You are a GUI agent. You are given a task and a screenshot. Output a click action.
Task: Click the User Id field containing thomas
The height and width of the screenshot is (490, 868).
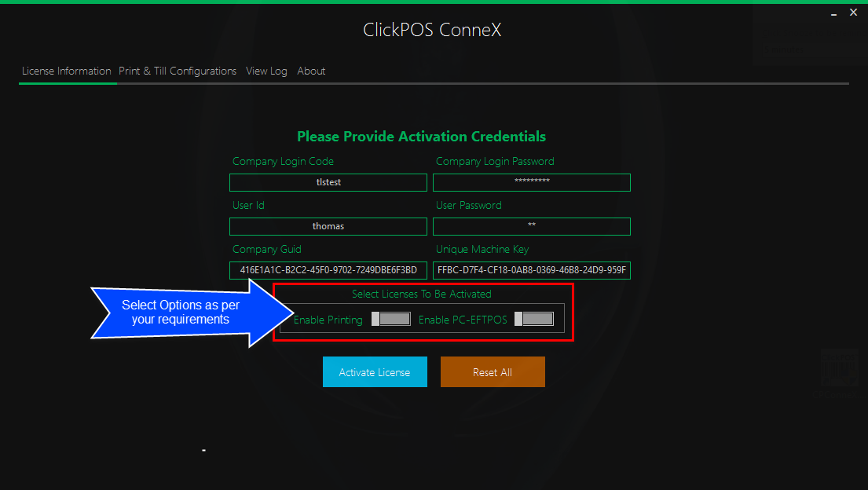(x=328, y=226)
